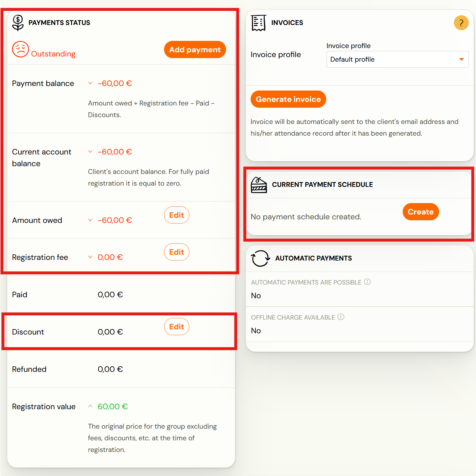Expand the Amount owed chevron

(x=90, y=220)
